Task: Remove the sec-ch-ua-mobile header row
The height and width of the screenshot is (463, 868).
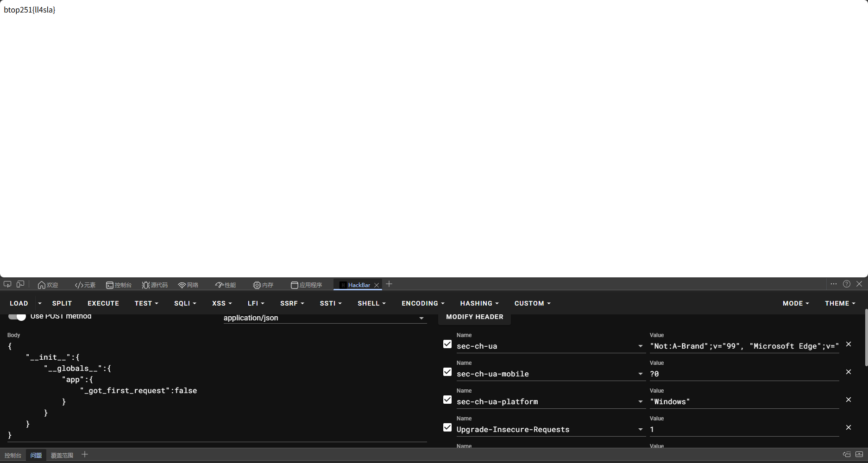Action: click(x=849, y=372)
